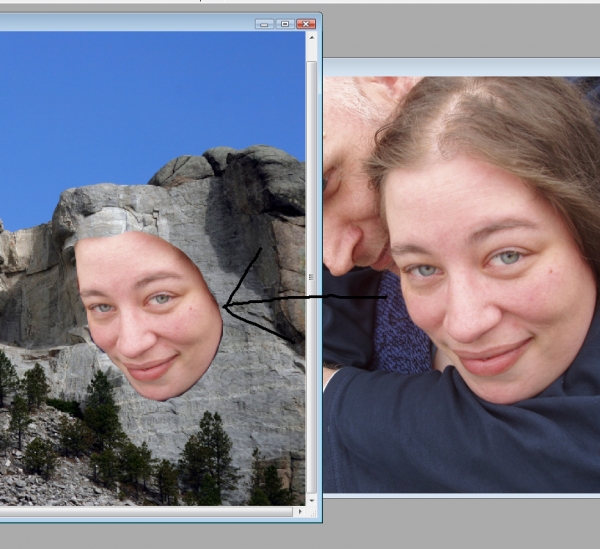Click the vertical scrollbar up arrow
Screen dimensions: 600x549
point(311,37)
